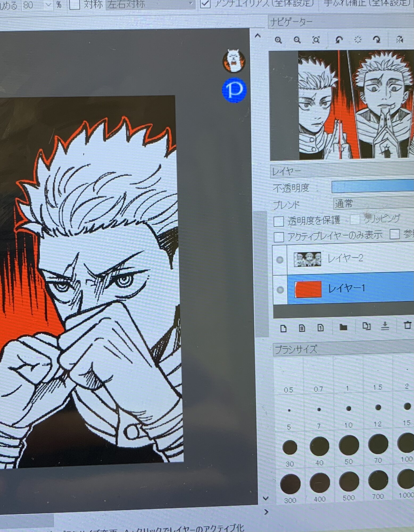This screenshot has height=532, width=414.
Task: Select brush size 40 circle
Action: tap(319, 446)
